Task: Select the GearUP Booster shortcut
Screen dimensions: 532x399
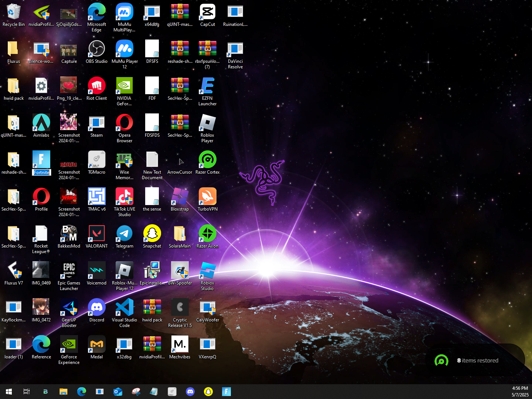Action: click(69, 313)
